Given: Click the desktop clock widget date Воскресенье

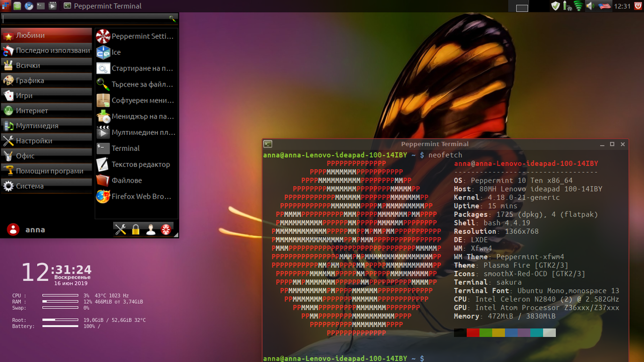Looking at the screenshot, I should [x=72, y=277].
